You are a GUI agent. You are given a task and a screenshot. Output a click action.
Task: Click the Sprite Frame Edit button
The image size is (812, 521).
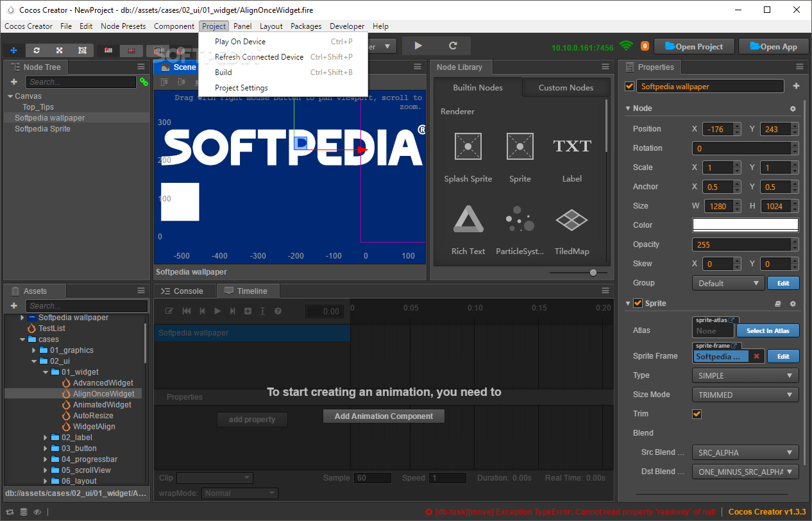coord(783,356)
